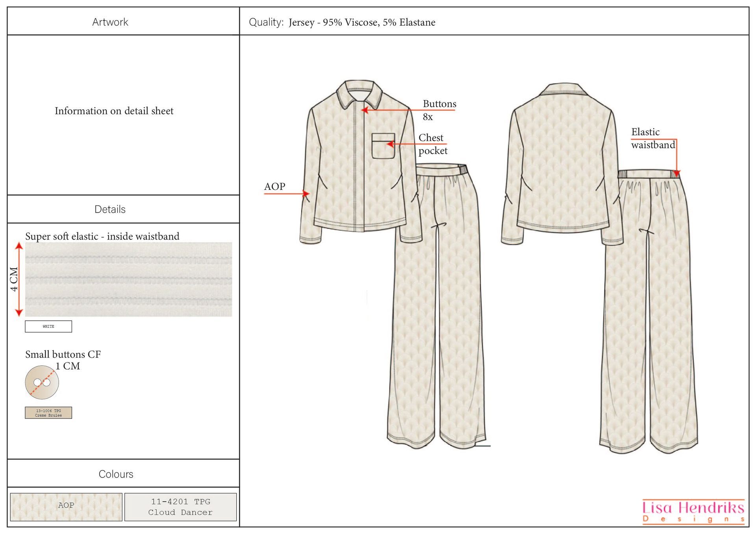This screenshot has width=756, height=535.
Task: Click the Information on detail sheet label
Action: click(x=114, y=111)
